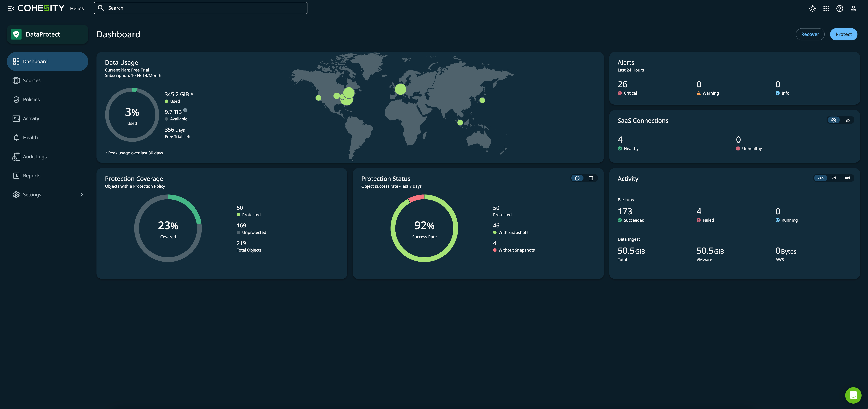Open the Reports section
The width and height of the screenshot is (868, 409).
31,175
